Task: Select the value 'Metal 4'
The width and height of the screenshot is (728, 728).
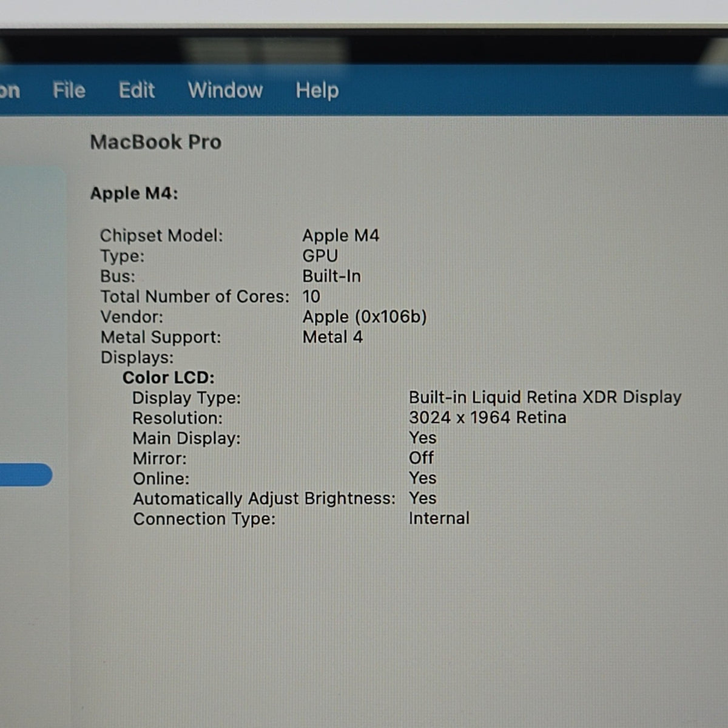Action: (x=332, y=337)
